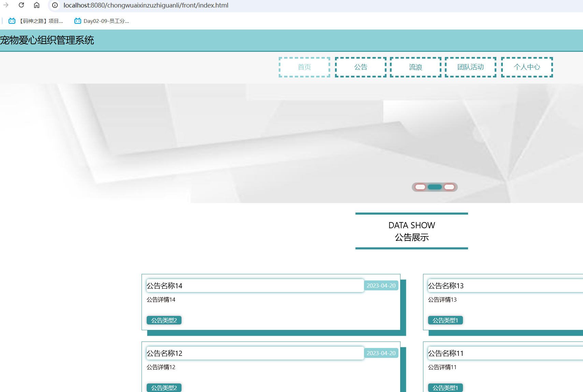View site information icon in address bar
The height and width of the screenshot is (392, 583).
(x=55, y=5)
